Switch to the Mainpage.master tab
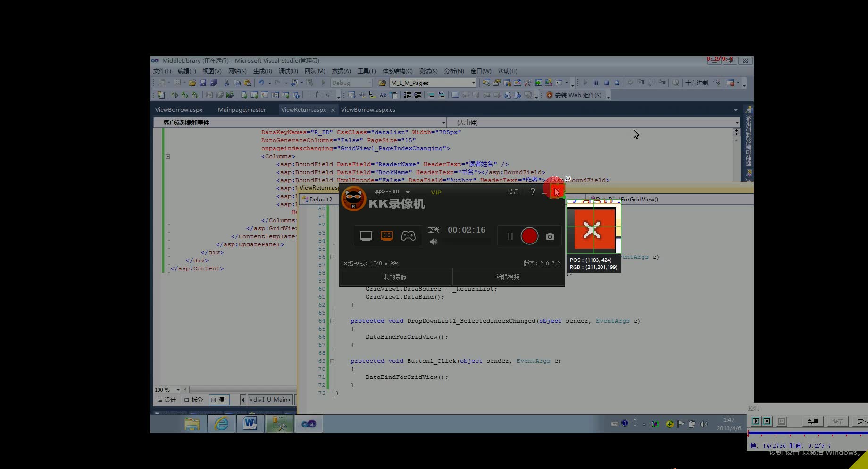The height and width of the screenshot is (469, 868). (242, 110)
